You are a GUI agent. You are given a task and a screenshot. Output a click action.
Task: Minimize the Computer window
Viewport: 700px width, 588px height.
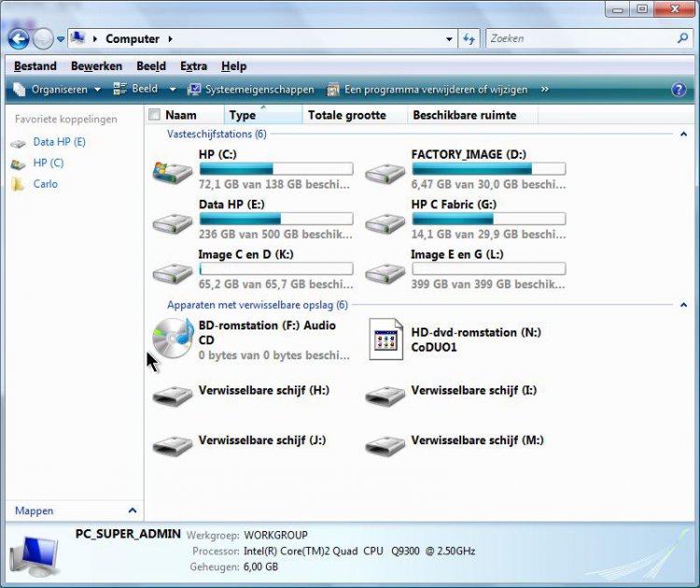click(x=618, y=10)
